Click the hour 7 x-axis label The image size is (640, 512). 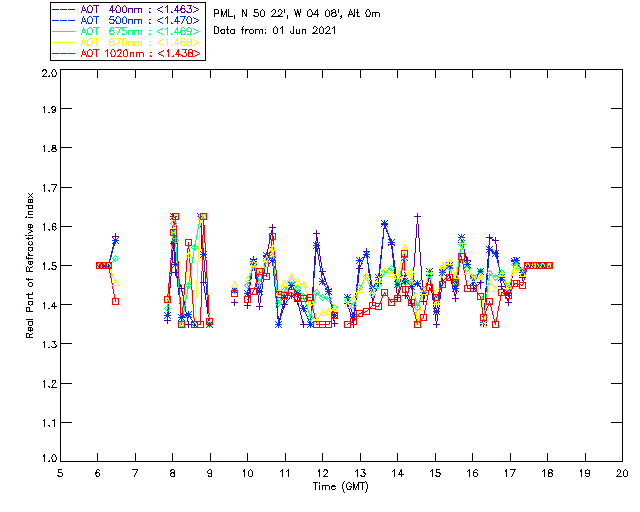click(x=135, y=473)
